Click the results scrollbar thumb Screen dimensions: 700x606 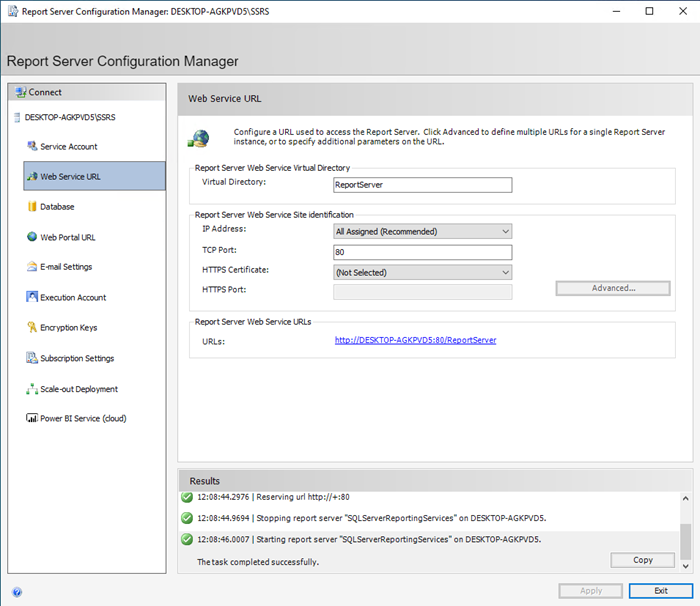point(686,541)
